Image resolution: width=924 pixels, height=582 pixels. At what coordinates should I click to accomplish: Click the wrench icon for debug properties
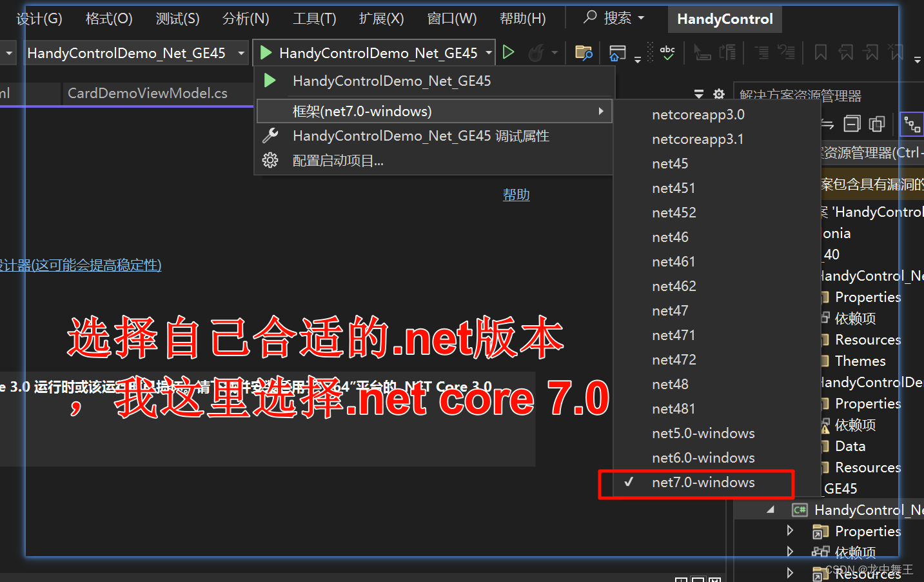click(270, 135)
